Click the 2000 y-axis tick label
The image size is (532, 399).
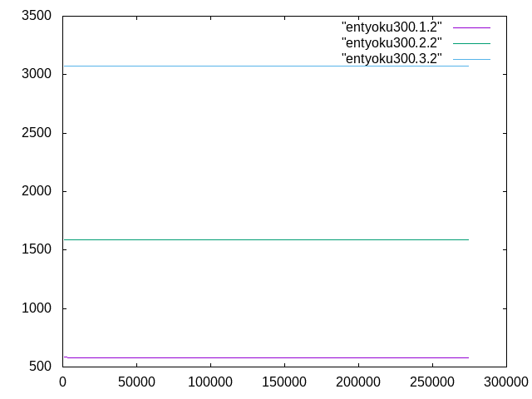[x=37, y=191]
